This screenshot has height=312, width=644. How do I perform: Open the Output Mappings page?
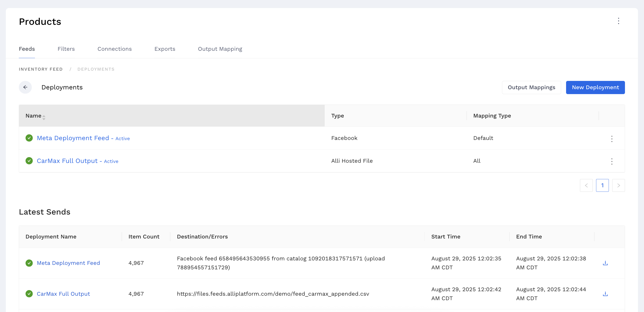[x=531, y=87]
